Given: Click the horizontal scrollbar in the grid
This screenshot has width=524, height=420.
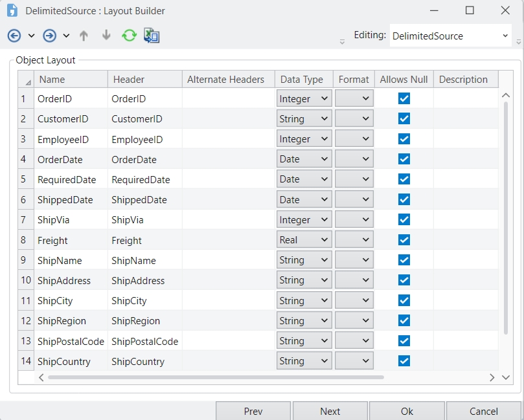Looking at the screenshot, I should tap(215, 377).
